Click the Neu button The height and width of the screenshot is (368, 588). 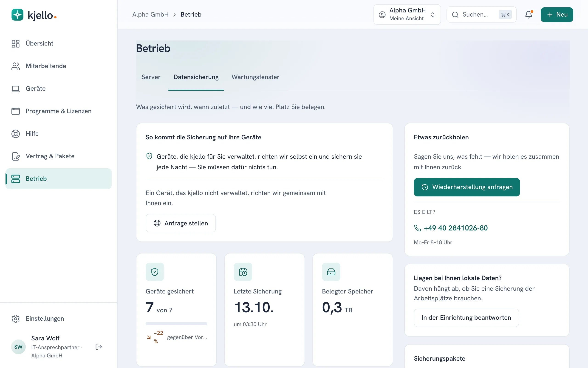click(x=557, y=14)
